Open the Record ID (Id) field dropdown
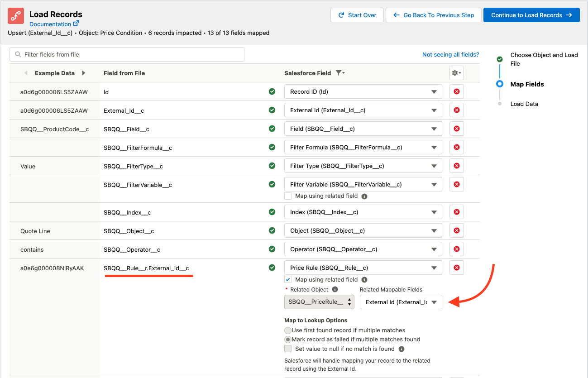588x378 pixels. click(x=363, y=91)
